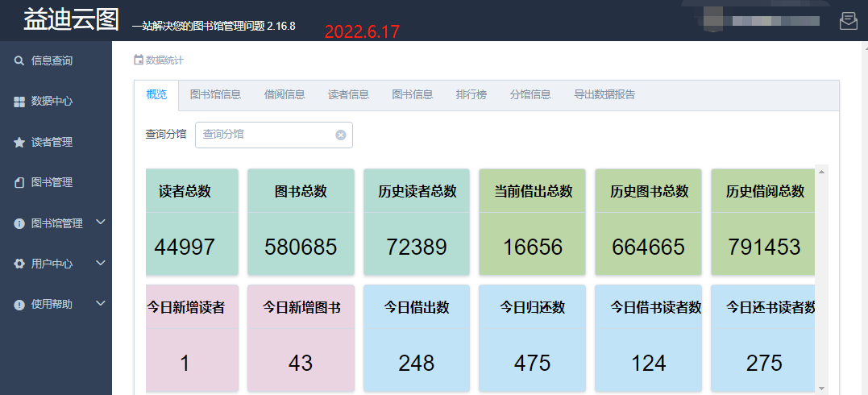
Task: Click the statistics panel scrollbar down arrow
Action: click(821, 388)
